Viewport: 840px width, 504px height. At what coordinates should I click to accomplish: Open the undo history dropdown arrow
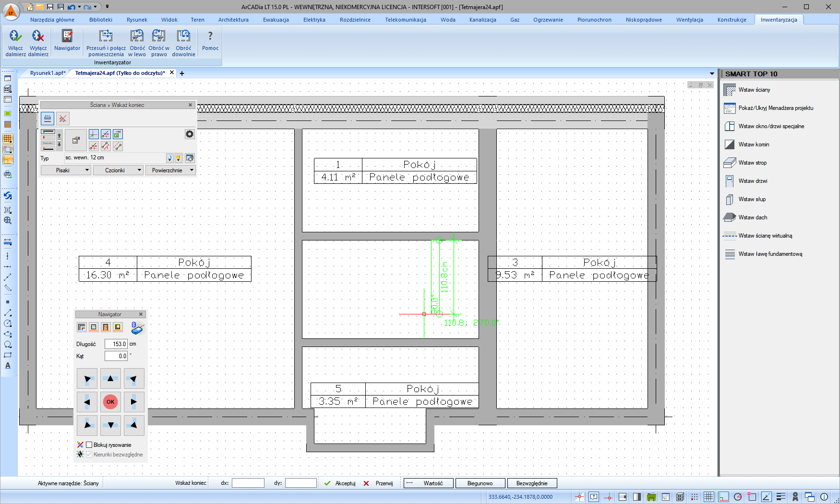click(79, 7)
